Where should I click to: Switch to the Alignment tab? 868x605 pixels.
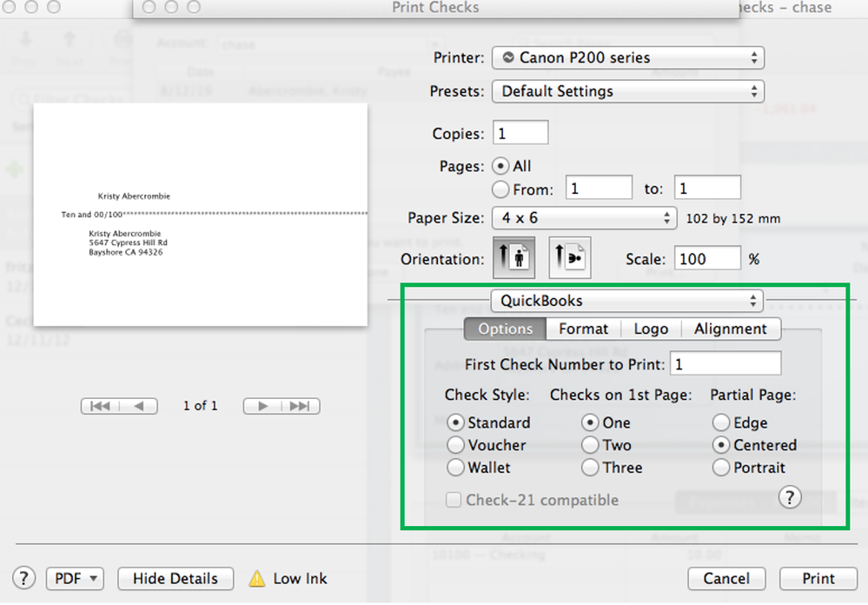(x=731, y=329)
